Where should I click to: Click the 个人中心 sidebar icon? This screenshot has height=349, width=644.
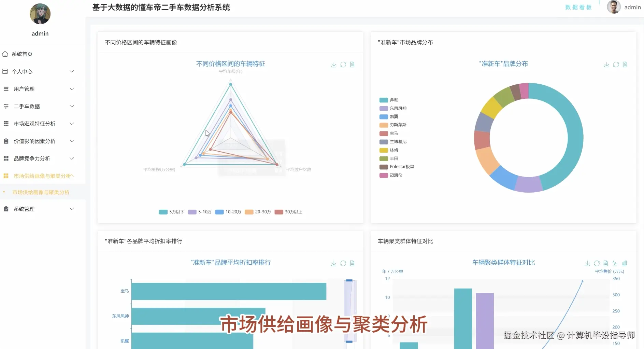[x=5, y=71]
